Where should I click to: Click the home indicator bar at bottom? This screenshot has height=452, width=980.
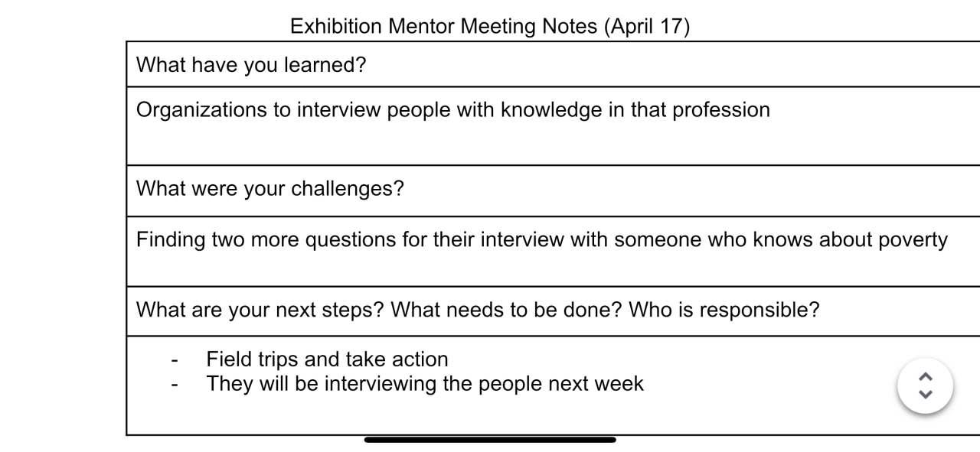pyautogui.click(x=490, y=440)
